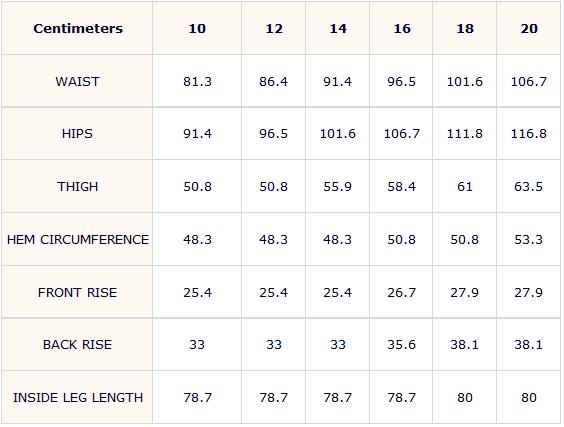Select the size 10 column header
The height and width of the screenshot is (427, 564).
click(x=197, y=28)
